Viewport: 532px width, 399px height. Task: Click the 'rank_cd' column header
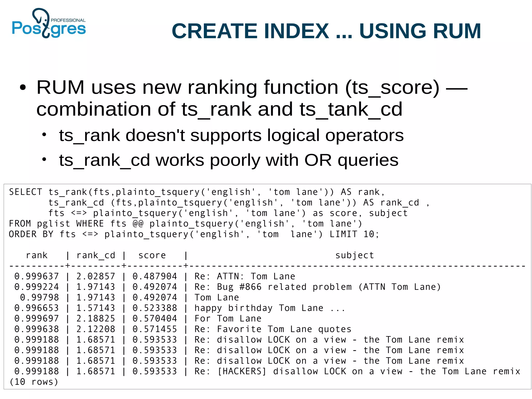tap(96, 256)
